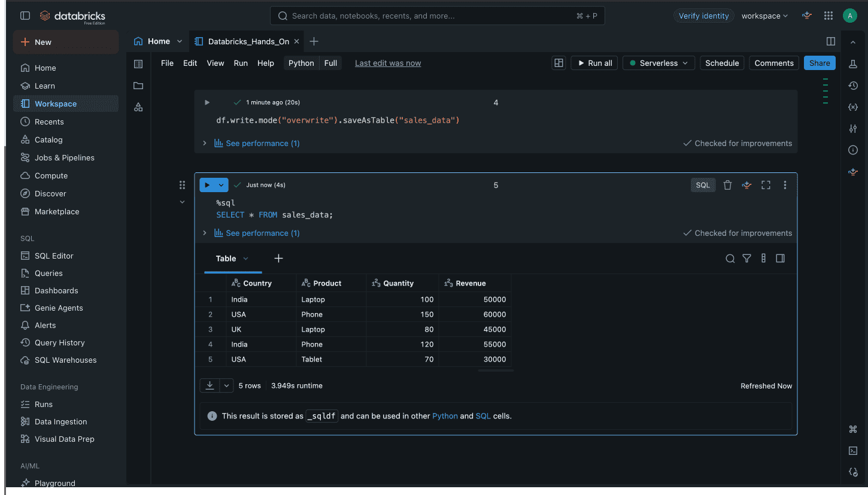
Task: Open the View menu
Action: pos(216,63)
